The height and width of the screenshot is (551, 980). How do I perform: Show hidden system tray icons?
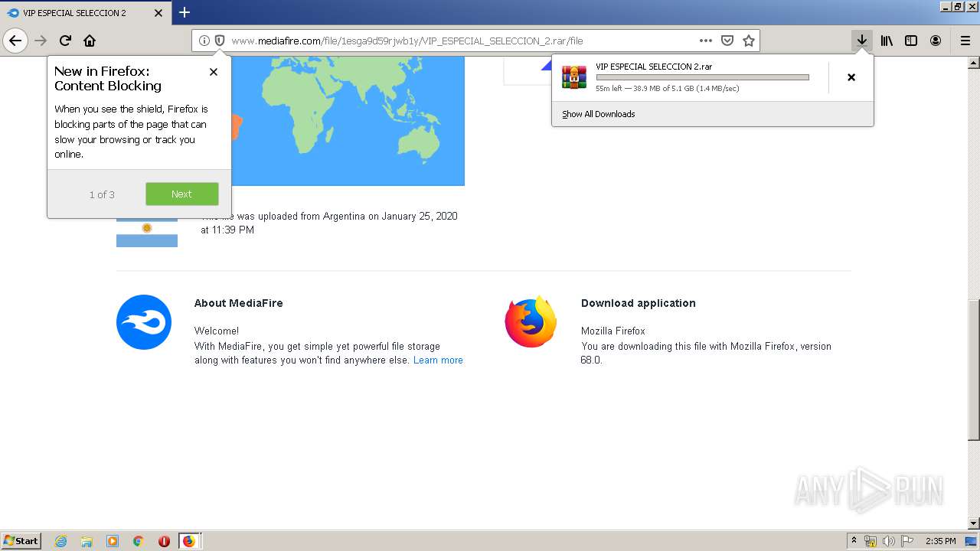pyautogui.click(x=854, y=541)
